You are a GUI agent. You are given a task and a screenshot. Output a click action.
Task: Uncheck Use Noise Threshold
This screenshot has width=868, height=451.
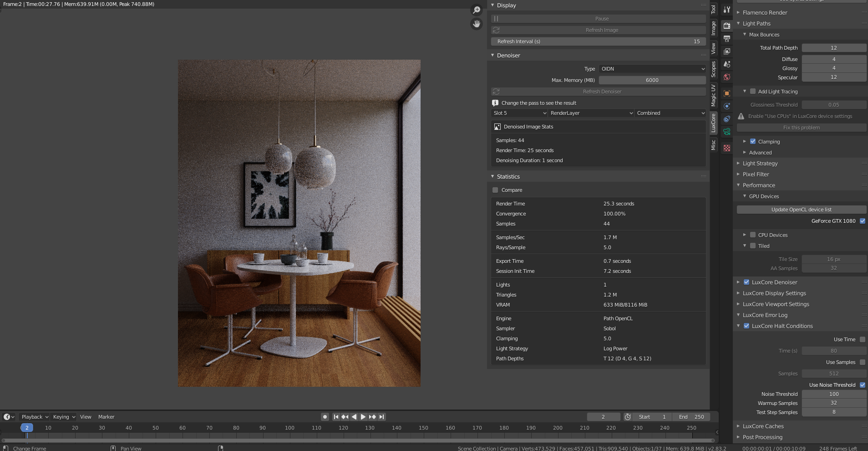(x=862, y=385)
